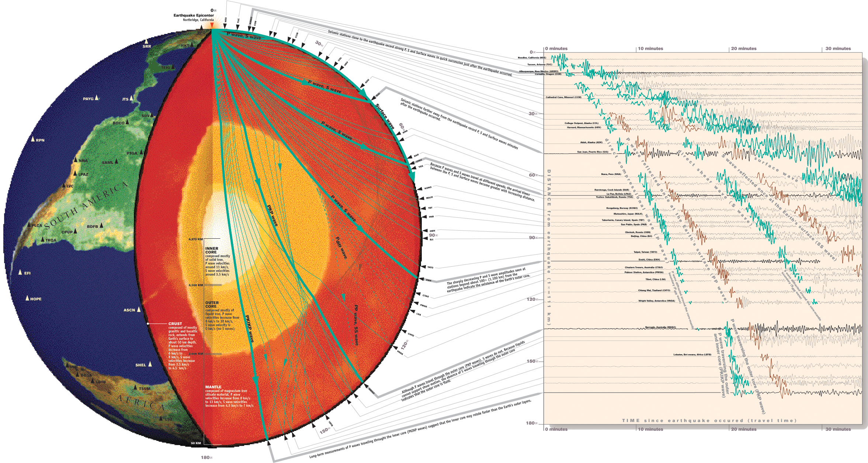
Task: Select the MANTLE heading label
Action: pos(213,387)
